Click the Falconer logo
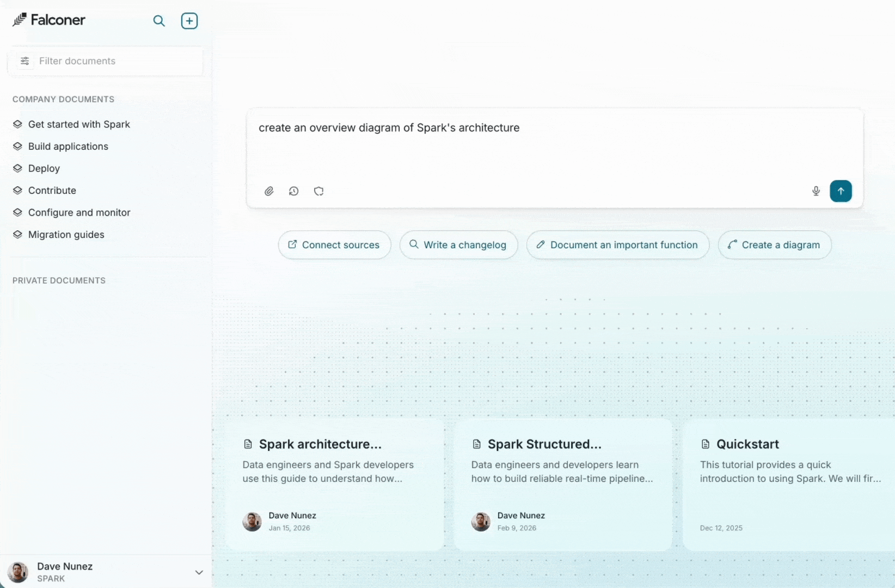 [49, 20]
